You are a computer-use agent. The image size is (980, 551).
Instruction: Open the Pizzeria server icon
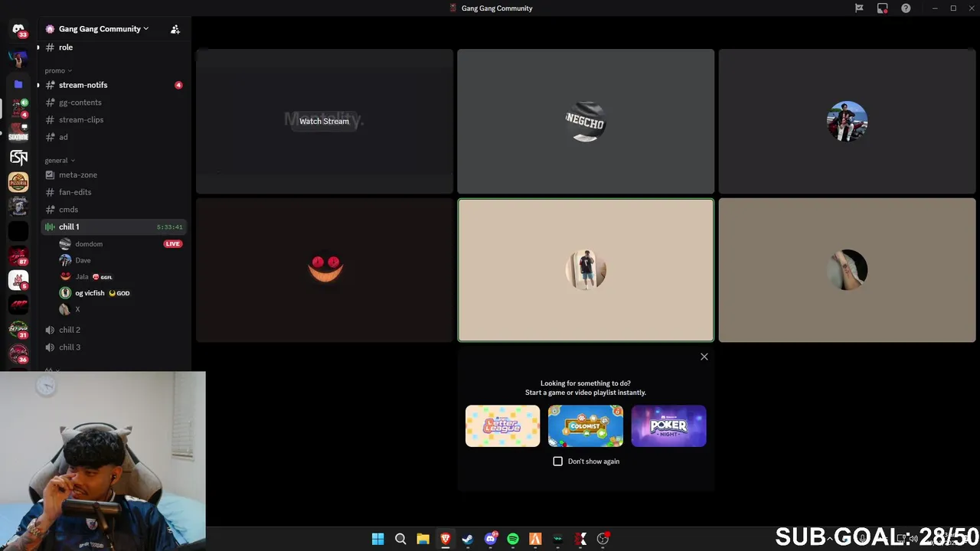[18, 182]
